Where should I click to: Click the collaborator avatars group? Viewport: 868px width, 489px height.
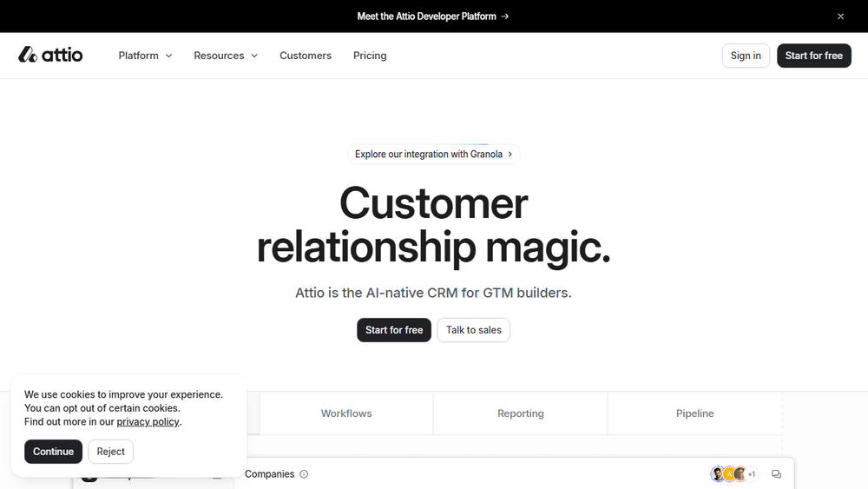(734, 474)
